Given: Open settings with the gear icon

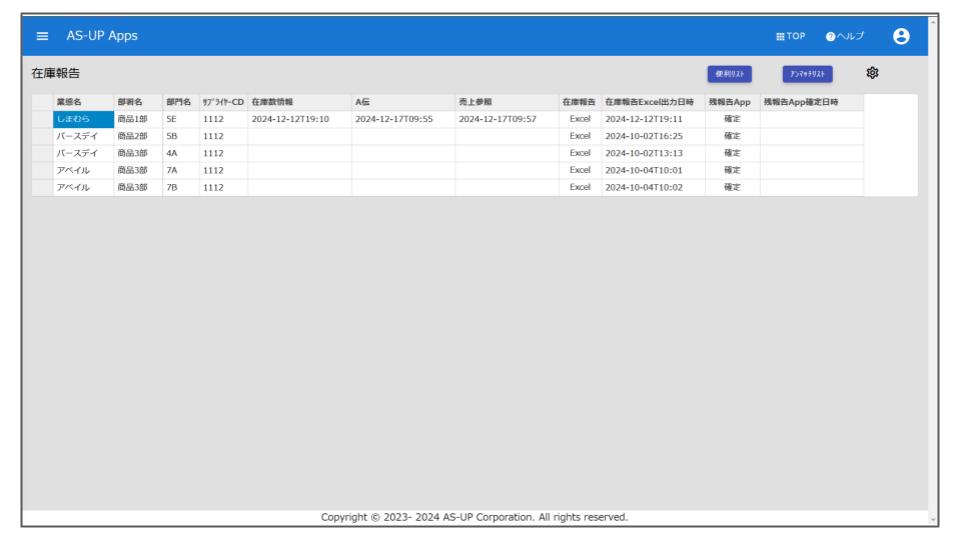Looking at the screenshot, I should [873, 73].
